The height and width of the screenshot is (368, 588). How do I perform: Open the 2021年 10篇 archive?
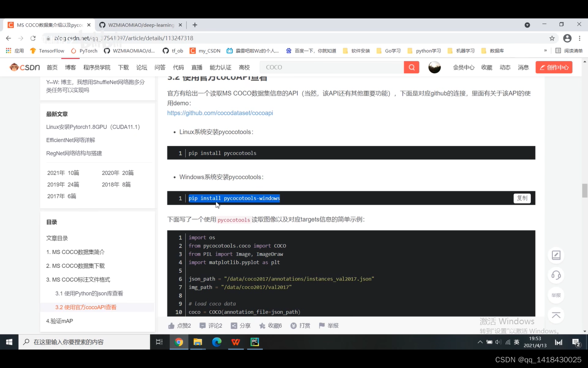click(63, 173)
